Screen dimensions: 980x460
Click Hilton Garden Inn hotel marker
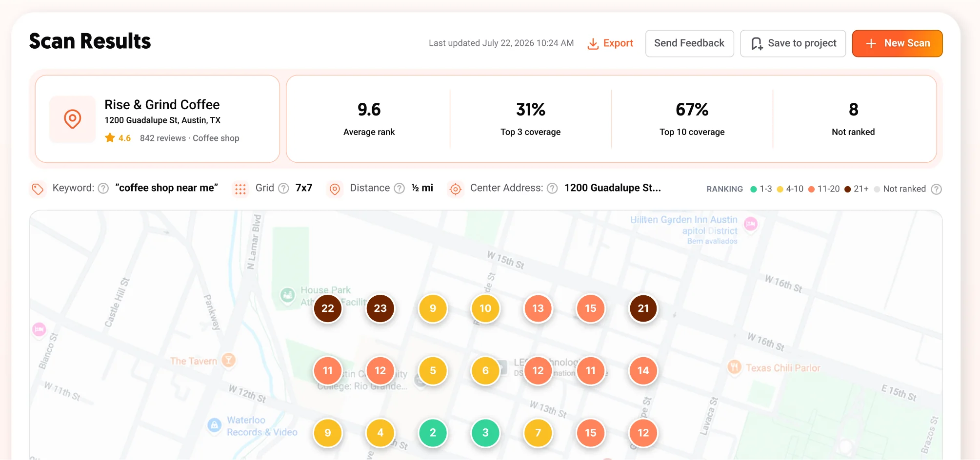[751, 224]
